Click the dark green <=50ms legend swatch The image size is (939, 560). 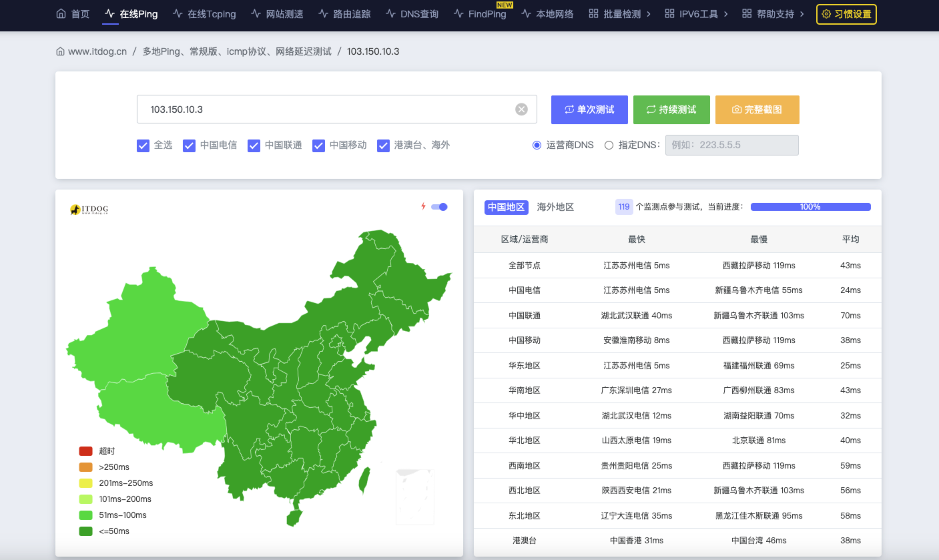[x=85, y=531]
